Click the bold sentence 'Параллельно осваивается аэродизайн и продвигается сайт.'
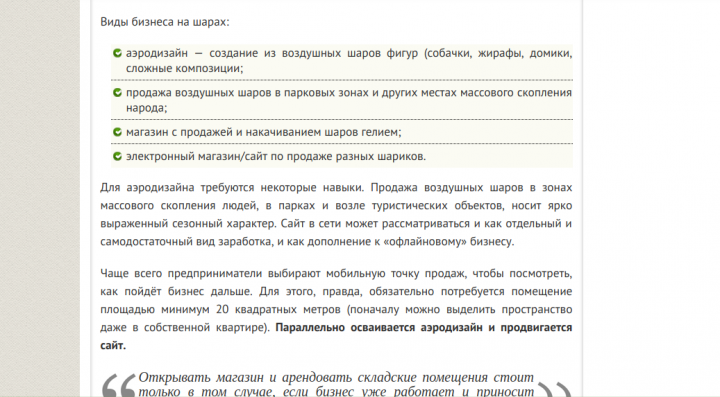 pyautogui.click(x=336, y=336)
